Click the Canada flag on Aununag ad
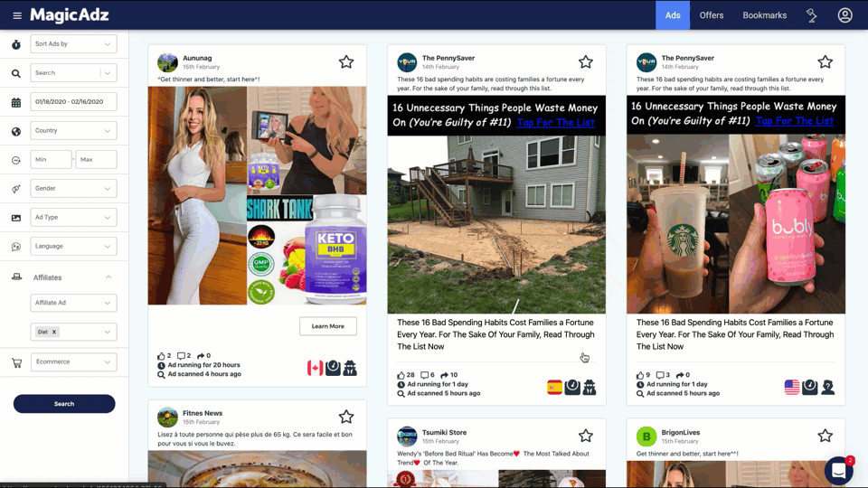 (x=315, y=368)
